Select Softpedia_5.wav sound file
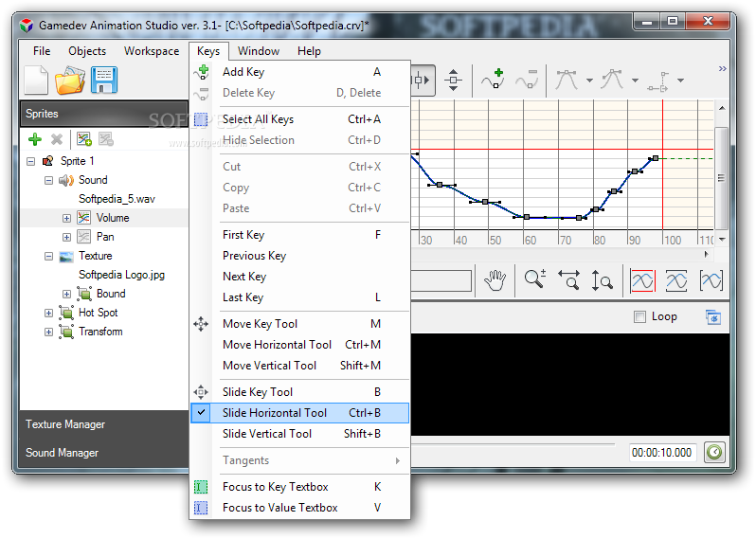Image resolution: width=756 pixels, height=539 pixels. (x=117, y=199)
